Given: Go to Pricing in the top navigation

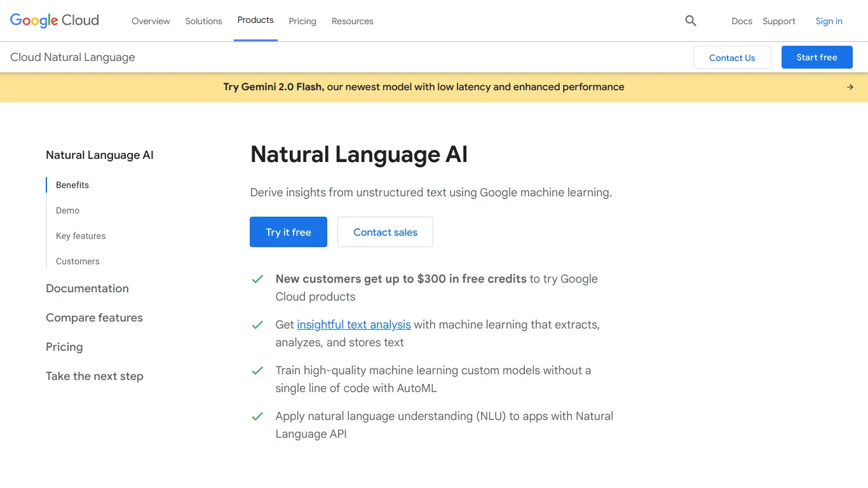Looking at the screenshot, I should click(302, 21).
